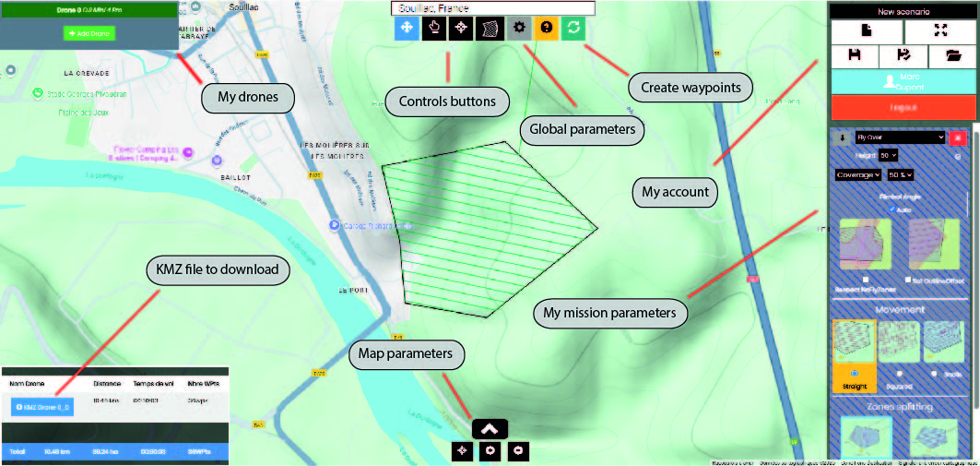Open scenario using the folder icon
The height and width of the screenshot is (466, 980).
pyautogui.click(x=952, y=56)
